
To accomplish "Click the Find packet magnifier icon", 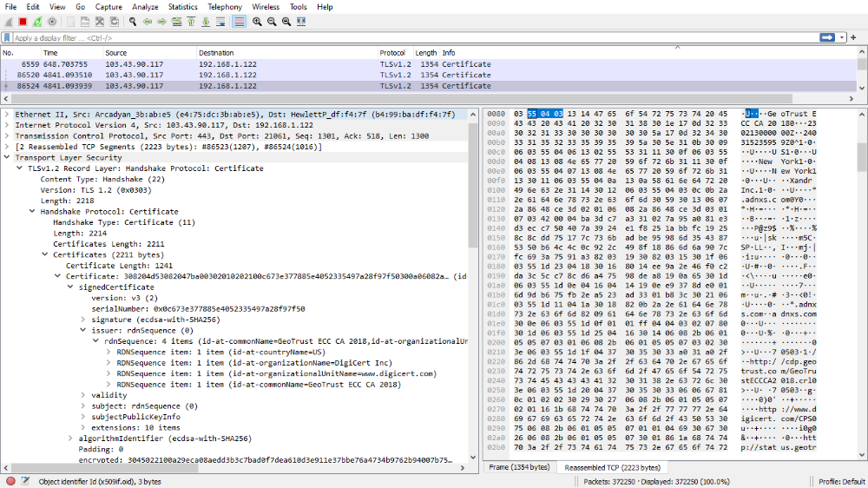I will [131, 21].
